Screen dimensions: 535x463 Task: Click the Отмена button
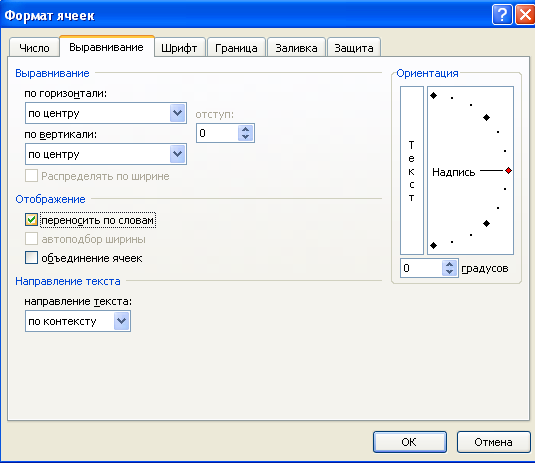[493, 442]
